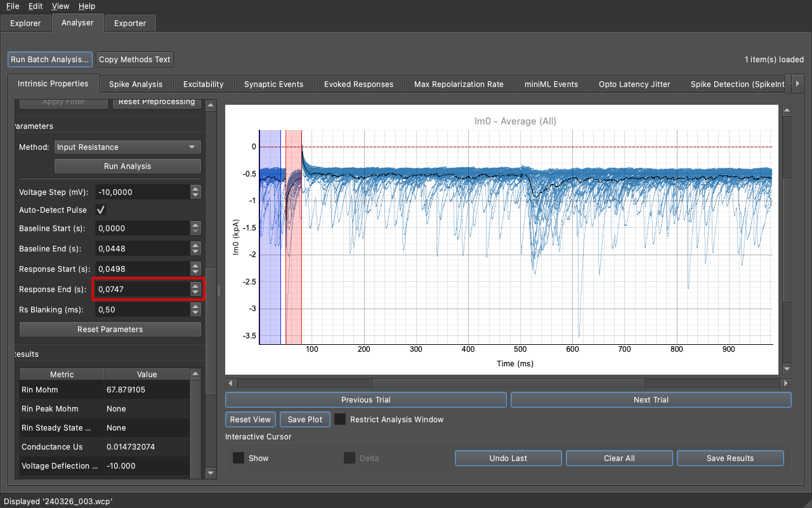The width and height of the screenshot is (812, 508).
Task: Click the Response End input field
Action: [x=142, y=289]
